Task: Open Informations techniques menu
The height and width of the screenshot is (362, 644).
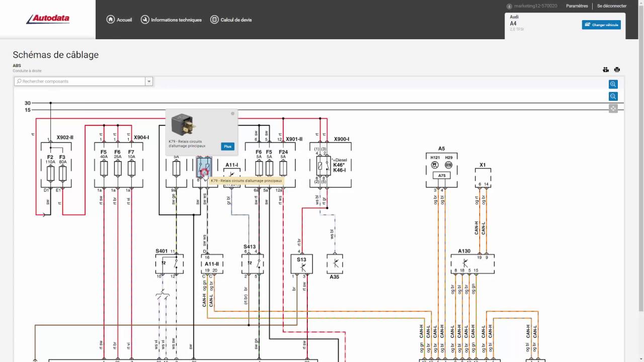Action: 171,20
